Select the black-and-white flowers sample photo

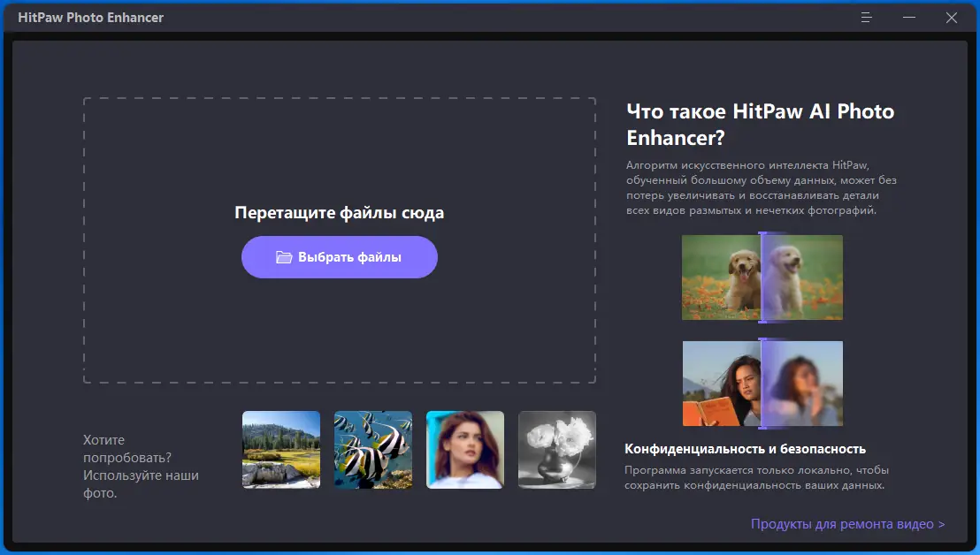click(556, 450)
